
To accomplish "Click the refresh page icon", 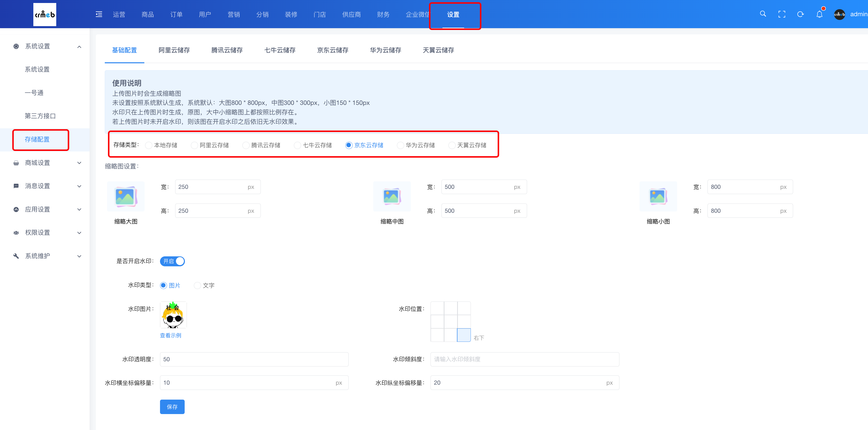I will [801, 14].
